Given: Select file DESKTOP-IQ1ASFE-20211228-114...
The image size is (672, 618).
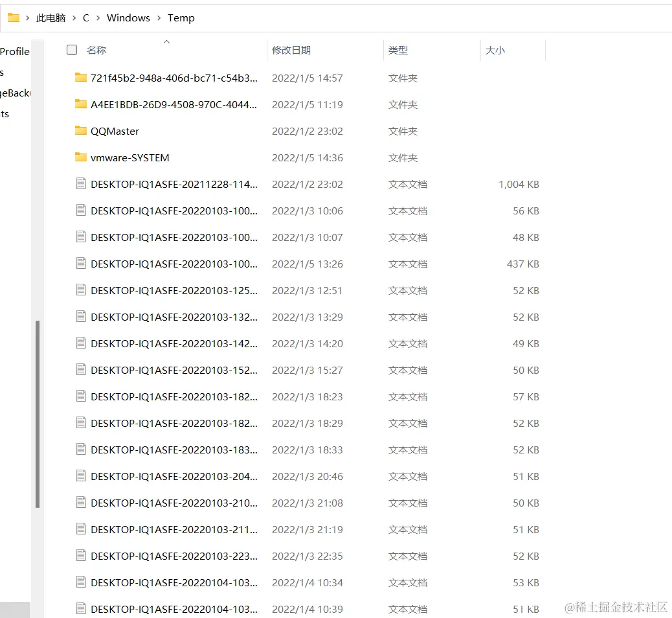Looking at the screenshot, I should point(174,185).
